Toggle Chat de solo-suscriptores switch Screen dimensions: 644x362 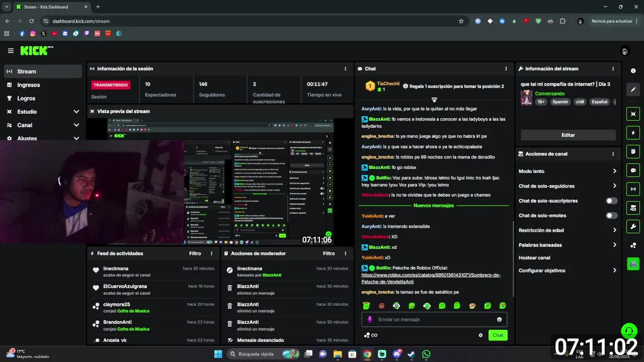pos(611,201)
